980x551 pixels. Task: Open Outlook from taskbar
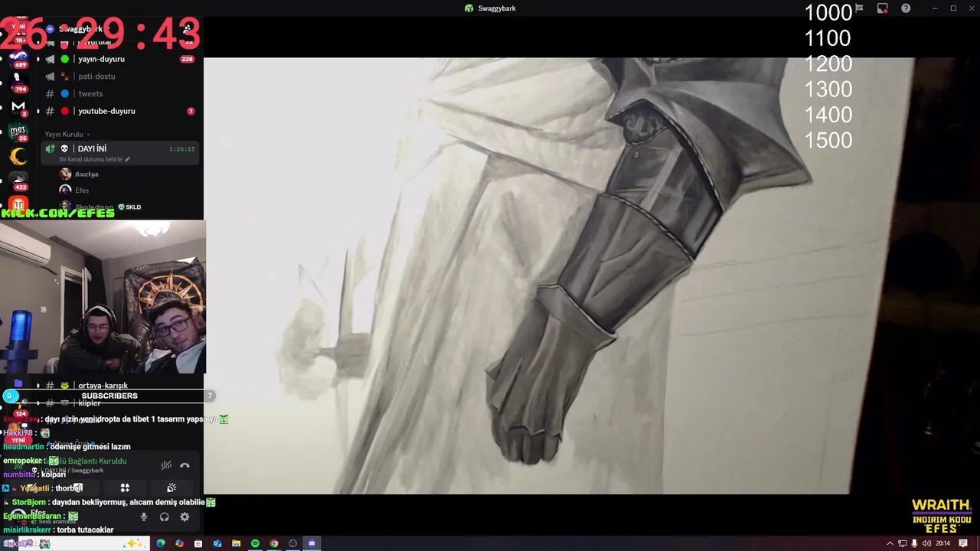tap(217, 543)
